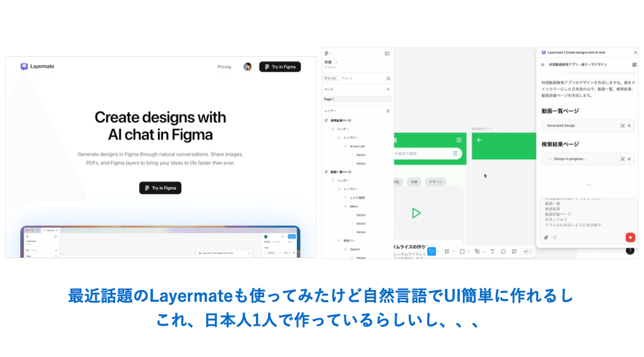Switch to the アセット tab
The image size is (644, 357).
pyautogui.click(x=347, y=78)
